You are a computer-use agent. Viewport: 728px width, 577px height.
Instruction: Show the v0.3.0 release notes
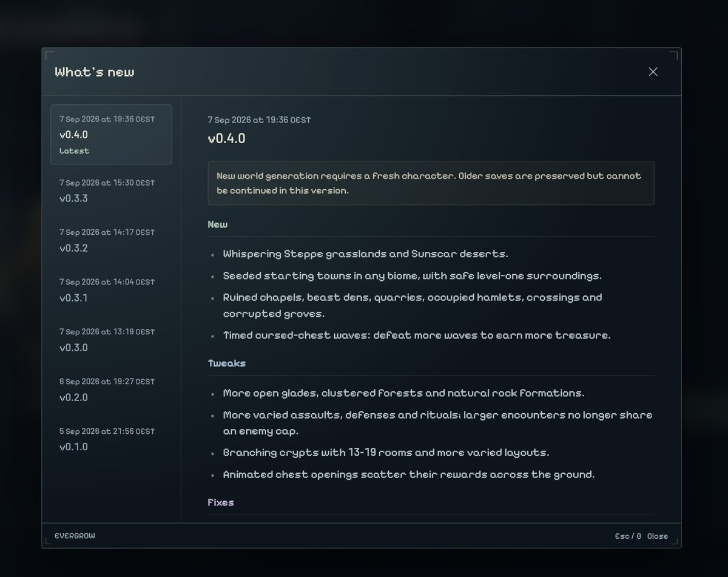(111, 340)
